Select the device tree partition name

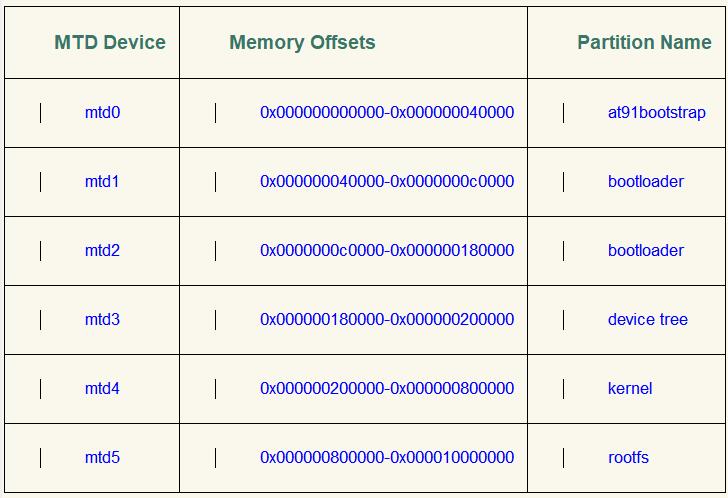pos(647,320)
